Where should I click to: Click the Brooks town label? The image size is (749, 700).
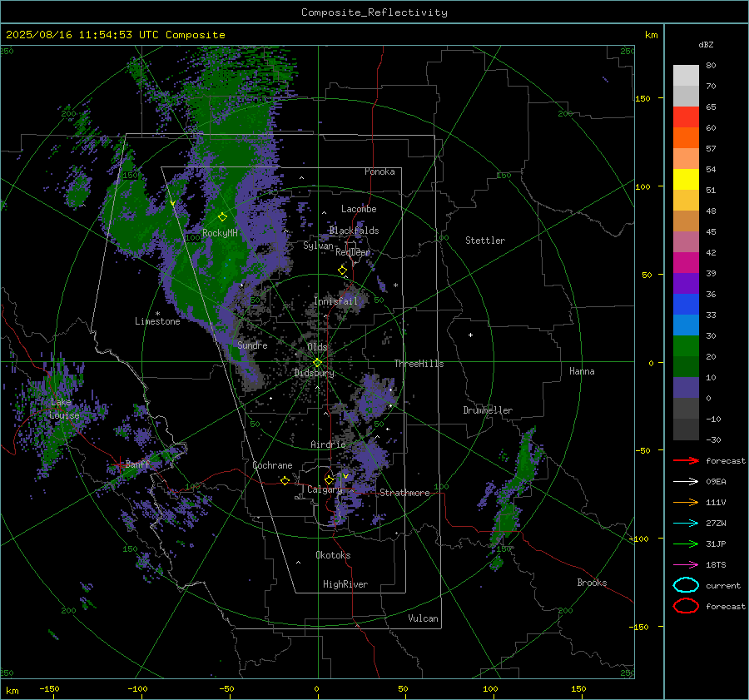tap(592, 583)
